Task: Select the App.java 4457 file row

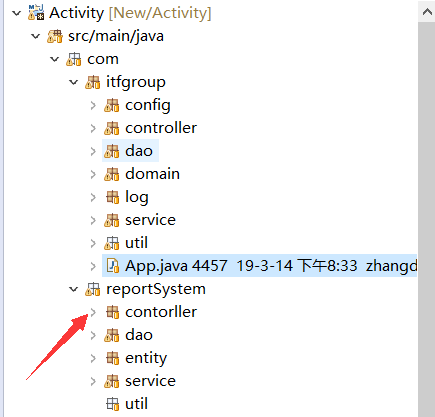Action: (259, 266)
